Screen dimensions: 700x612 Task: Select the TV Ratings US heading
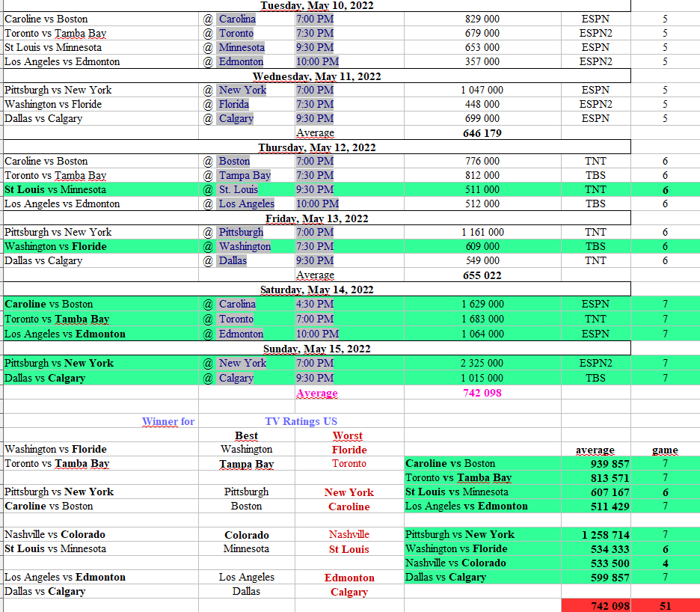pyautogui.click(x=301, y=422)
